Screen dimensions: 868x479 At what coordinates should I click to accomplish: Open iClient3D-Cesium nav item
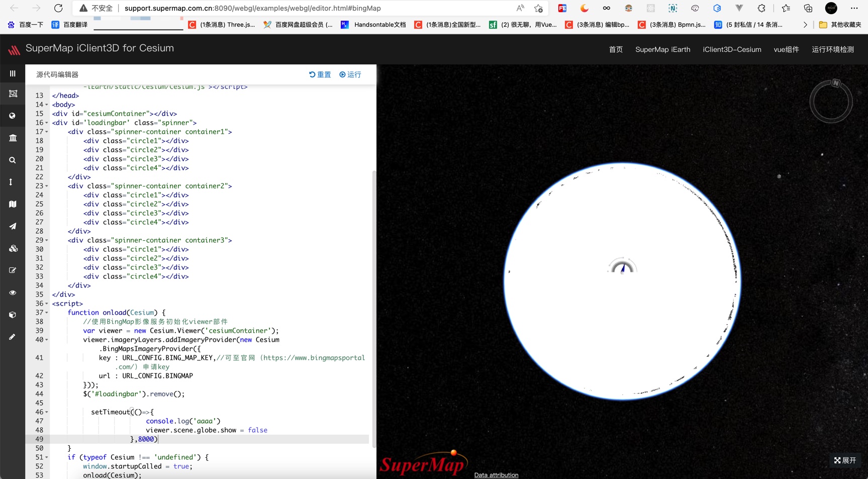coord(732,49)
